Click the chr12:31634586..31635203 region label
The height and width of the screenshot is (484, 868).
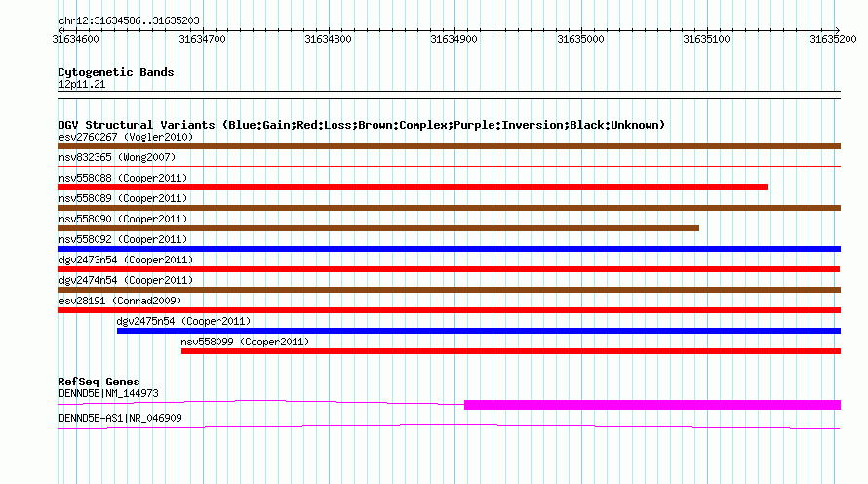point(129,21)
